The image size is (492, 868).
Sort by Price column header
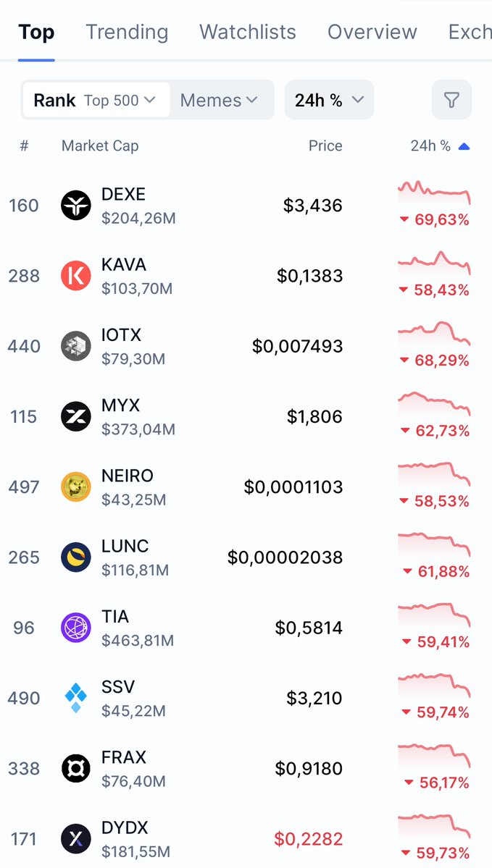325,146
